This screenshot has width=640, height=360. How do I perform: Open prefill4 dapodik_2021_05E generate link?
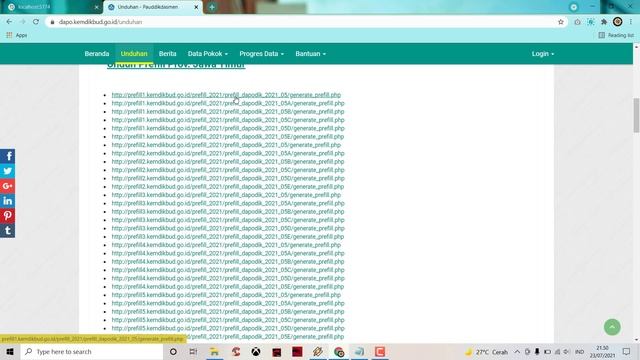tap(228, 287)
